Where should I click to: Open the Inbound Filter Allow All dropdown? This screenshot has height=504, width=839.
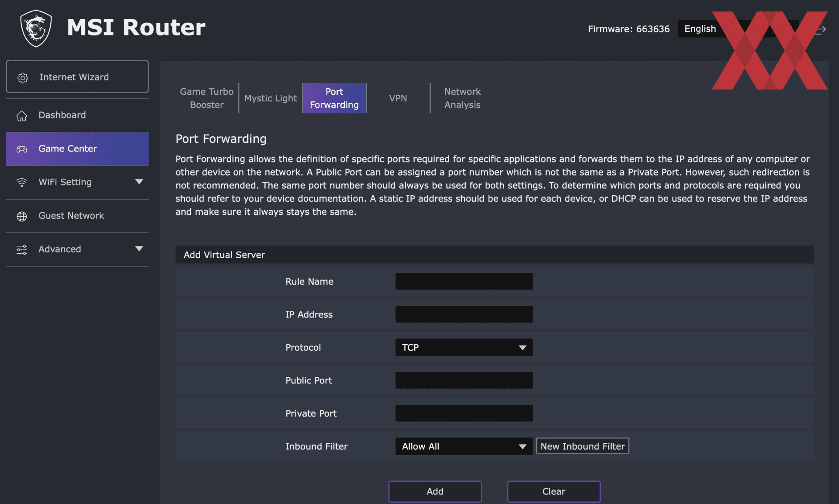point(464,446)
